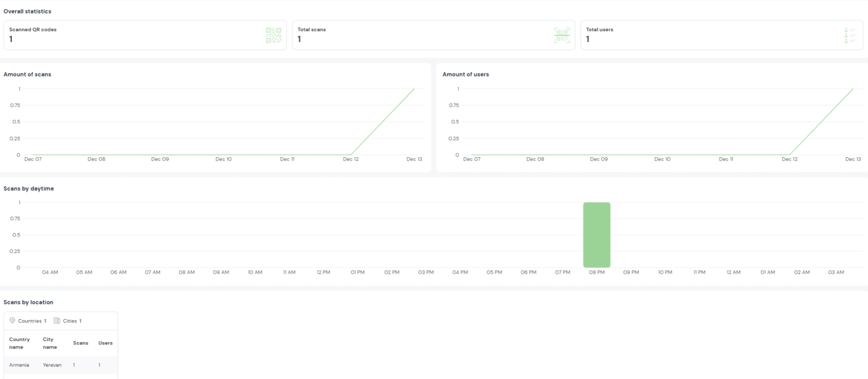868x379 pixels.
Task: Sort by the City name column header
Action: [x=50, y=343]
